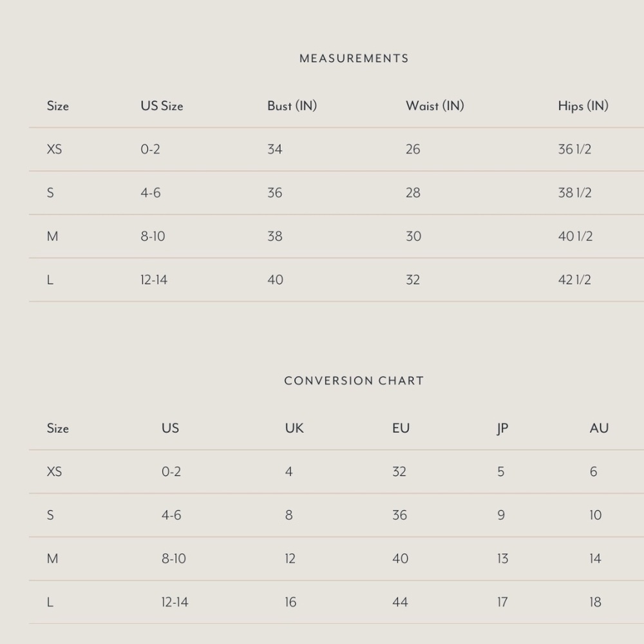Select the Hips (IN) column header
644x644 pixels.
tap(583, 106)
